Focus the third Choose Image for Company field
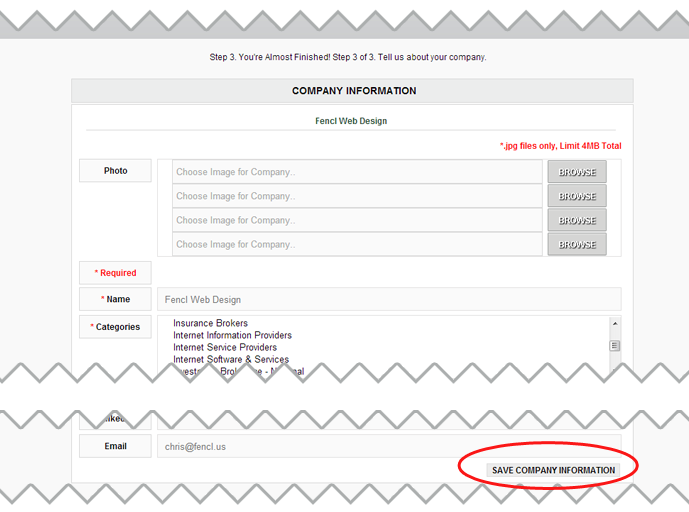The image size is (689, 512). (x=357, y=220)
